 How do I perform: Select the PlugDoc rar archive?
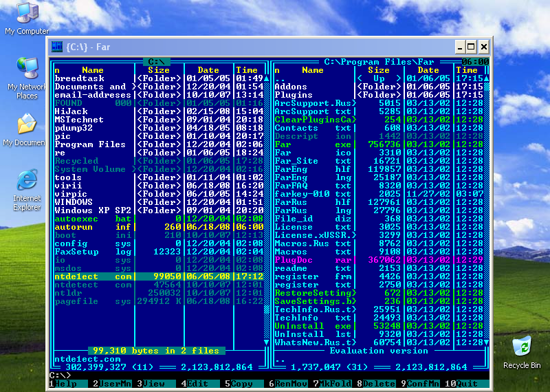click(379, 260)
